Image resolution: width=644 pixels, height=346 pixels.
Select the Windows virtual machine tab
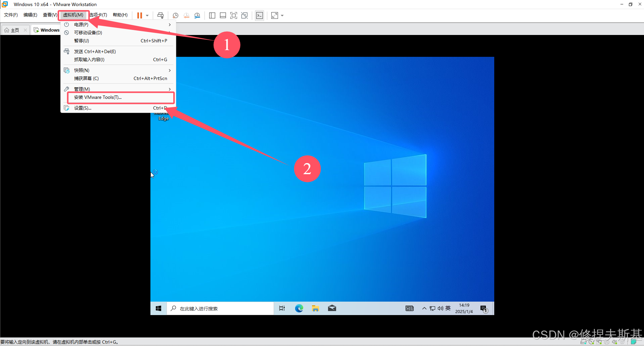47,30
